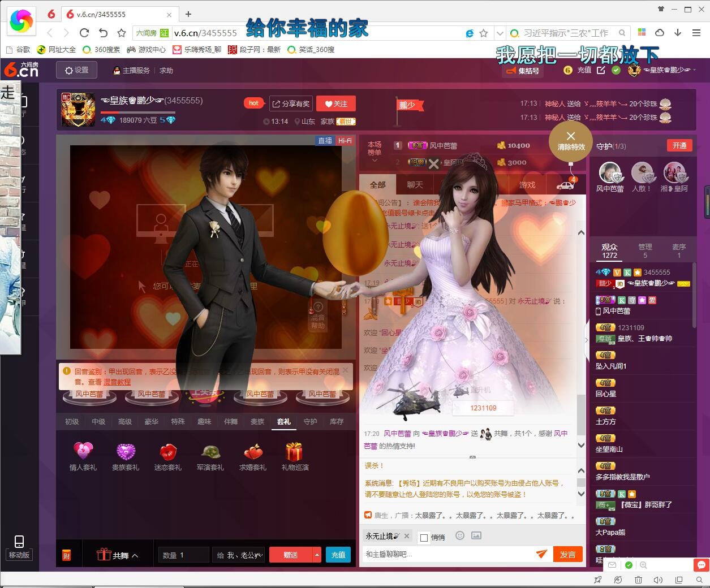Screen dimensions: 710x588
Task: Open the 混音教程 link in the echo notice
Action: coord(117,382)
